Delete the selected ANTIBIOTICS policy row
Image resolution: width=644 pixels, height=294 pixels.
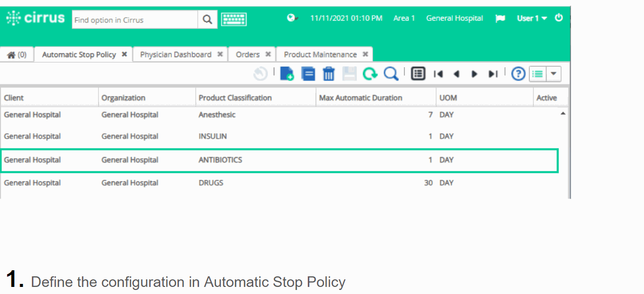pos(328,74)
